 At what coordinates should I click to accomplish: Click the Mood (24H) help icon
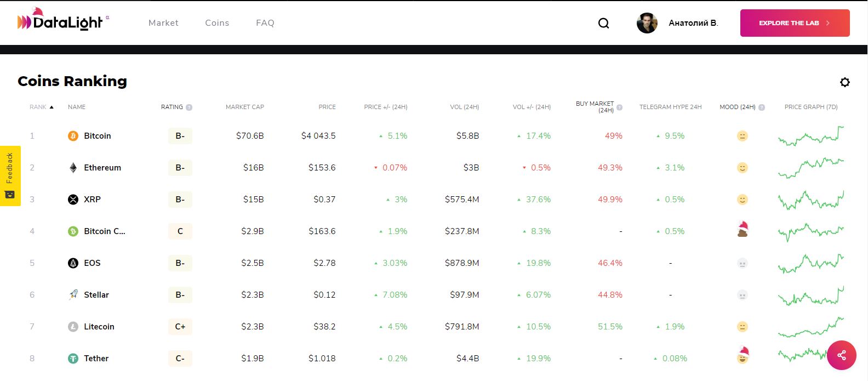[762, 107]
